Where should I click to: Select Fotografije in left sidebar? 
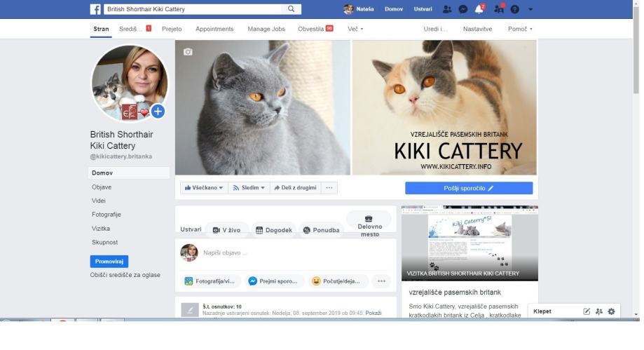[x=107, y=214]
